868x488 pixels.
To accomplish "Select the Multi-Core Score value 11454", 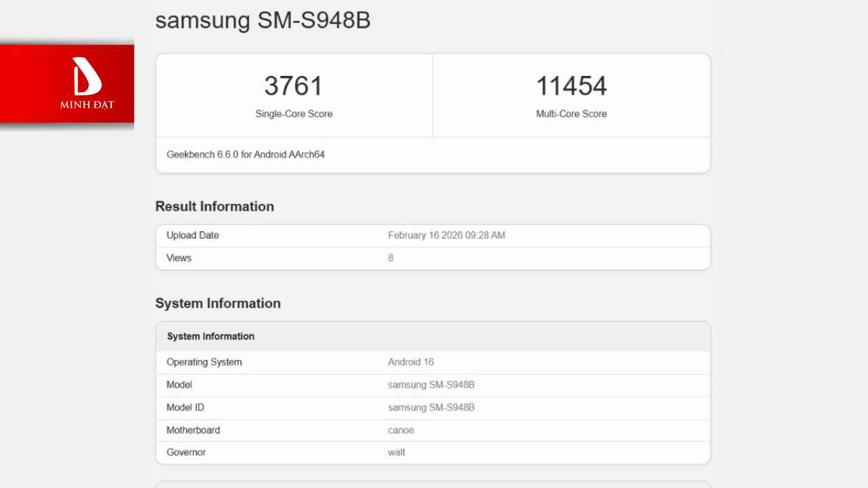I will pos(571,85).
